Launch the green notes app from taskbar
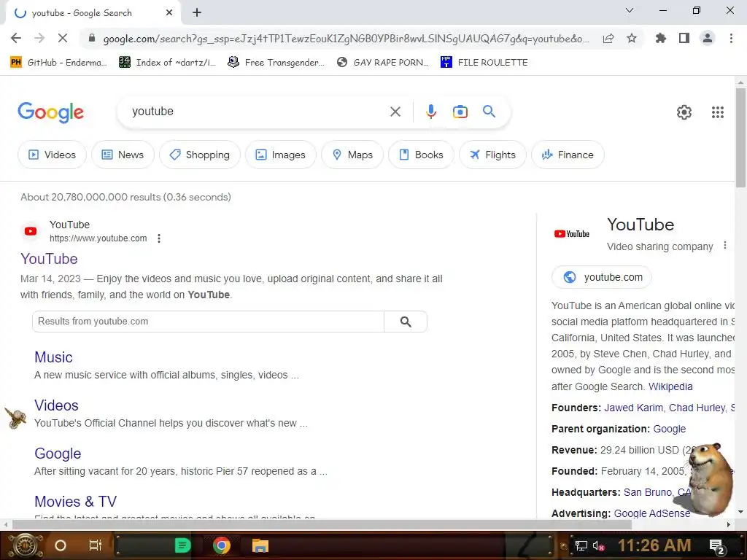 (x=182, y=545)
